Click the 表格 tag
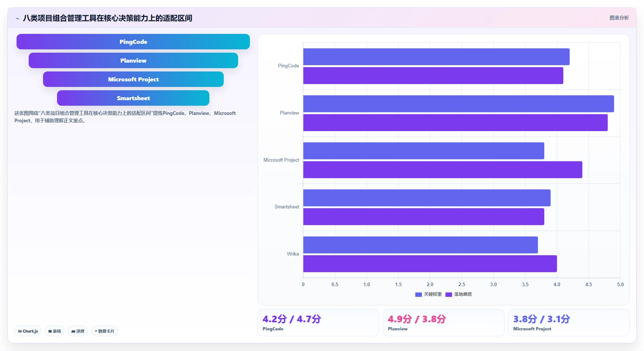The width and height of the screenshot is (644, 351). [x=54, y=331]
